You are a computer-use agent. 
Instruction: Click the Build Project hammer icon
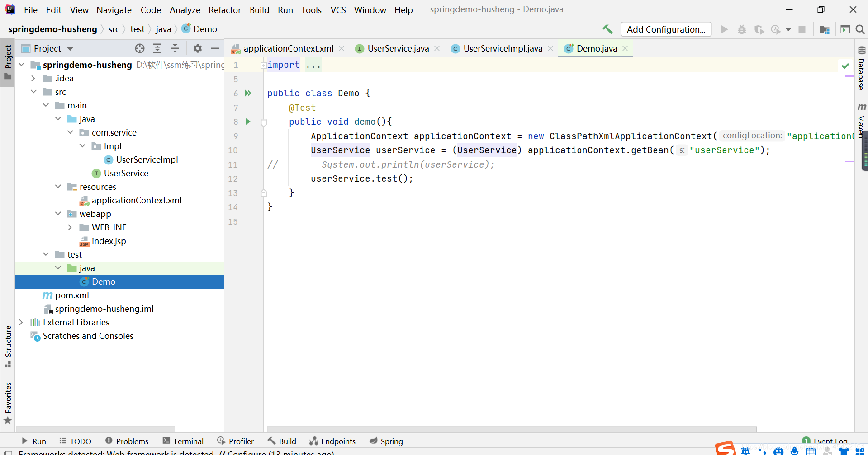pyautogui.click(x=607, y=29)
